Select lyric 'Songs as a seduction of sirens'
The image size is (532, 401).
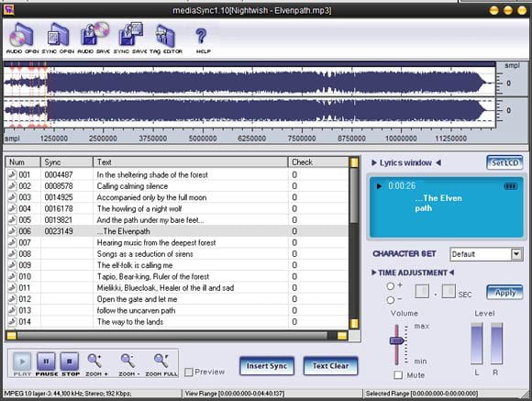[x=145, y=254]
